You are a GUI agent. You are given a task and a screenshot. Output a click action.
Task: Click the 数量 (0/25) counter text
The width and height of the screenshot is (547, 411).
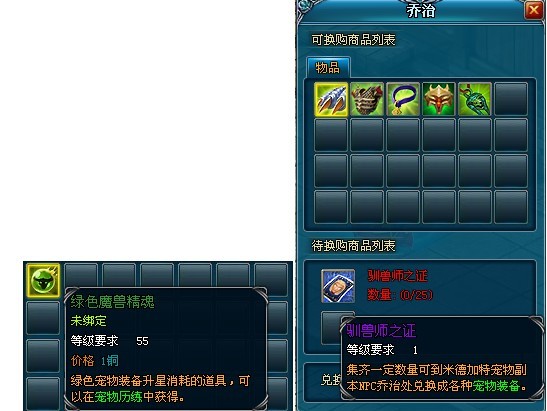[400, 295]
